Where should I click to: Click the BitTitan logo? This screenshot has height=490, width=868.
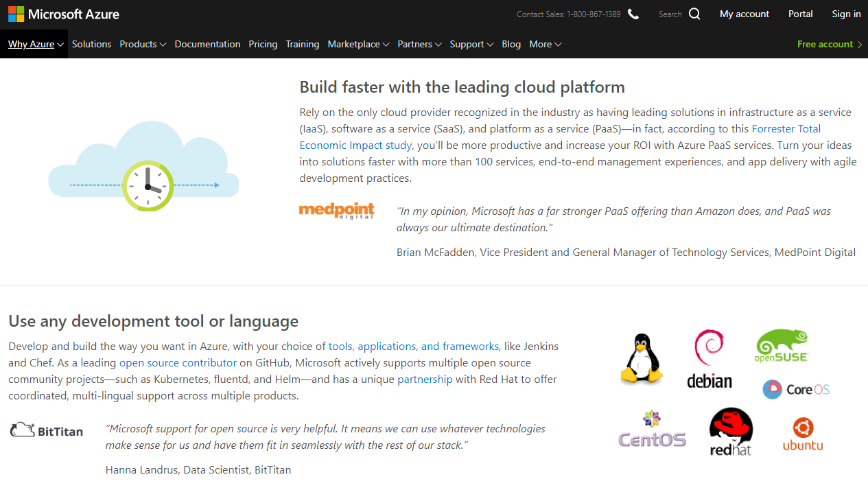(x=46, y=430)
